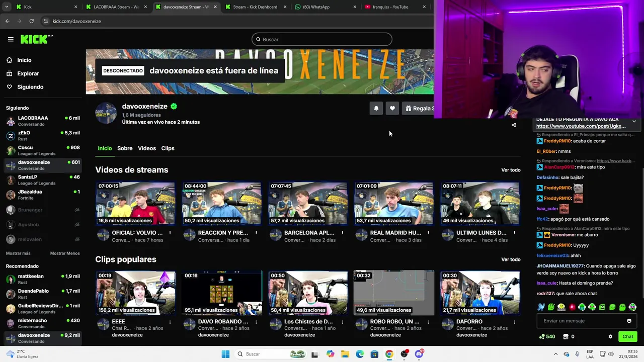Click Mostrar más under following list
The height and width of the screenshot is (362, 644).
pyautogui.click(x=18, y=253)
